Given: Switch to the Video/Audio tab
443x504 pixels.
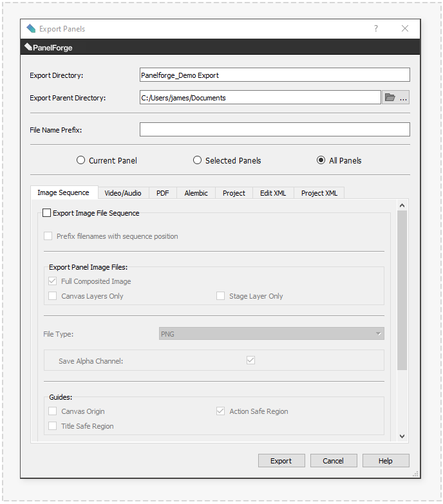Looking at the screenshot, I should coord(123,193).
